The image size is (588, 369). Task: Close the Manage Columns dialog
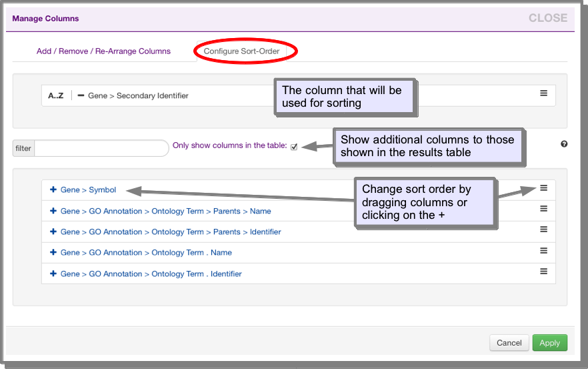548,18
